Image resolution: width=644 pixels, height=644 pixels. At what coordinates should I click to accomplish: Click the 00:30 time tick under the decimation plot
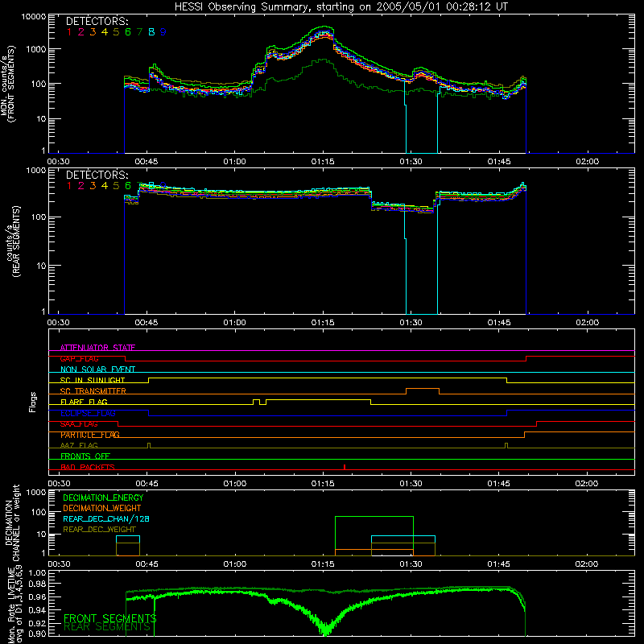pyautogui.click(x=59, y=564)
